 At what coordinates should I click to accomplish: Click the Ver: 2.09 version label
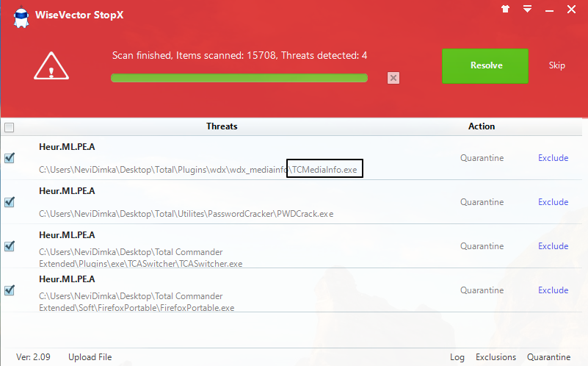coord(33,357)
